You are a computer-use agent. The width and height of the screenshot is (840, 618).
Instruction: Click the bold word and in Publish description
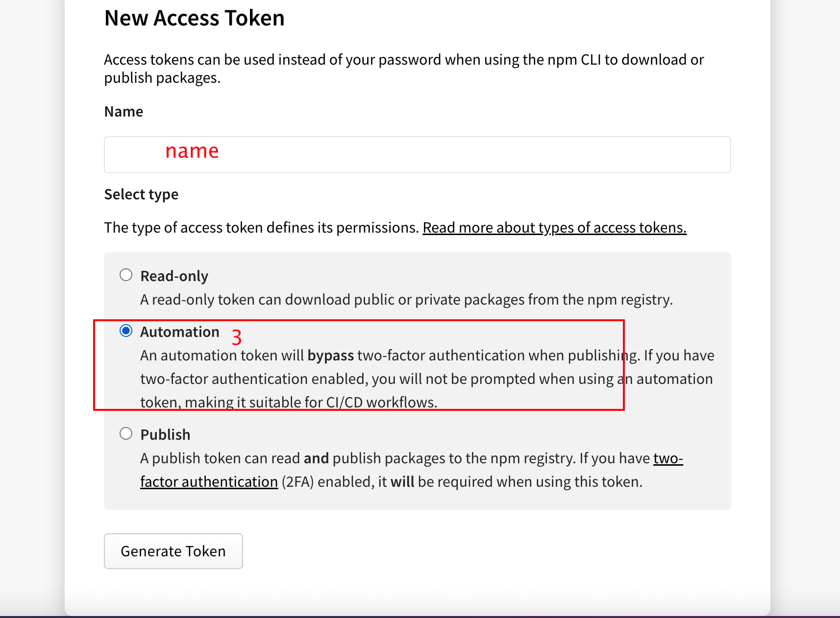click(x=316, y=458)
